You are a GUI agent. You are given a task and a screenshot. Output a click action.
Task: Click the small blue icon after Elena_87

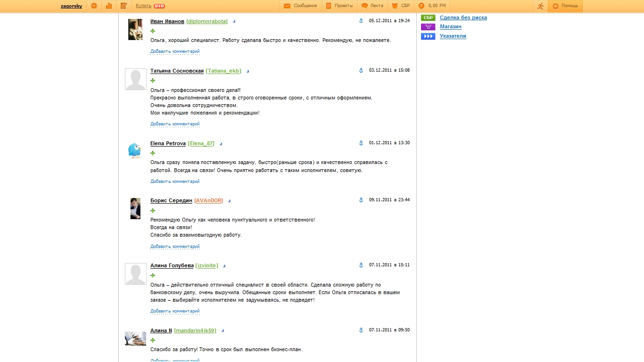pos(221,144)
